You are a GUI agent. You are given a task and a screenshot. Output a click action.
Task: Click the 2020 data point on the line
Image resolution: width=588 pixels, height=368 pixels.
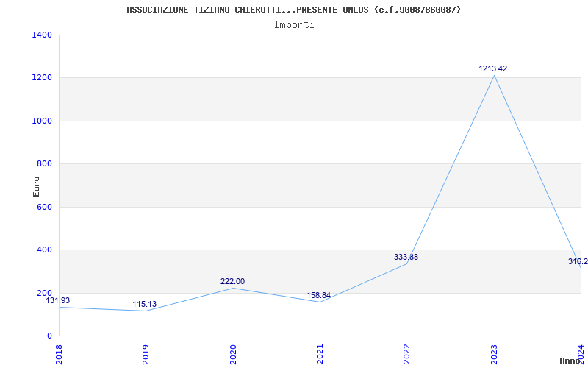coord(233,288)
